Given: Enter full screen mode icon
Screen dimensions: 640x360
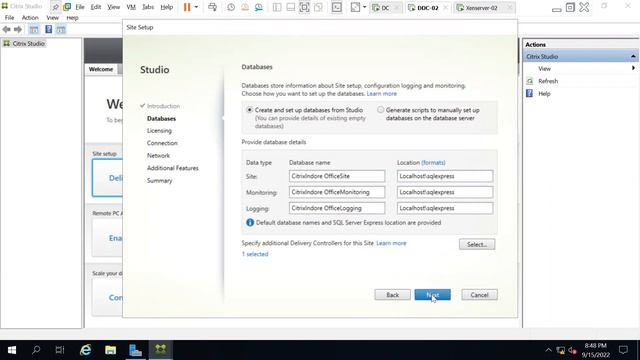Looking at the screenshot, I should pyautogui.click(x=304, y=7).
